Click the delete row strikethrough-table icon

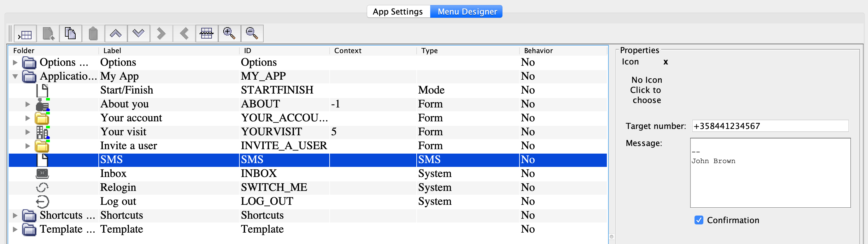pos(207,34)
